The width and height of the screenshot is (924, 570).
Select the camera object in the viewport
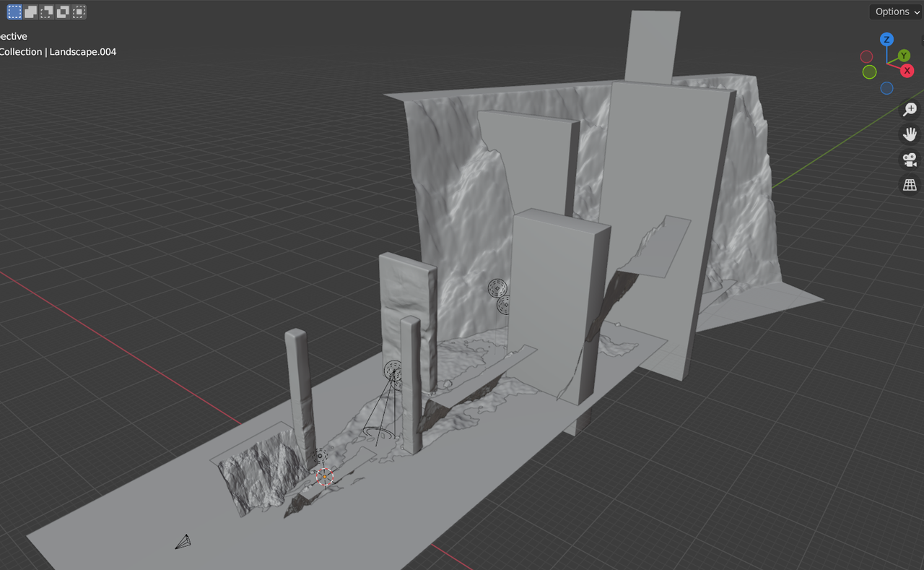pyautogui.click(x=184, y=541)
